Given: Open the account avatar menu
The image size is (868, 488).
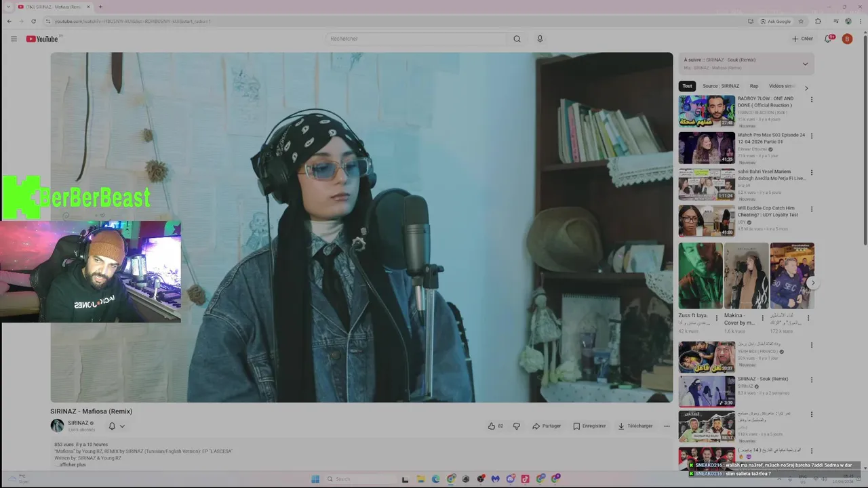Looking at the screenshot, I should pyautogui.click(x=847, y=39).
